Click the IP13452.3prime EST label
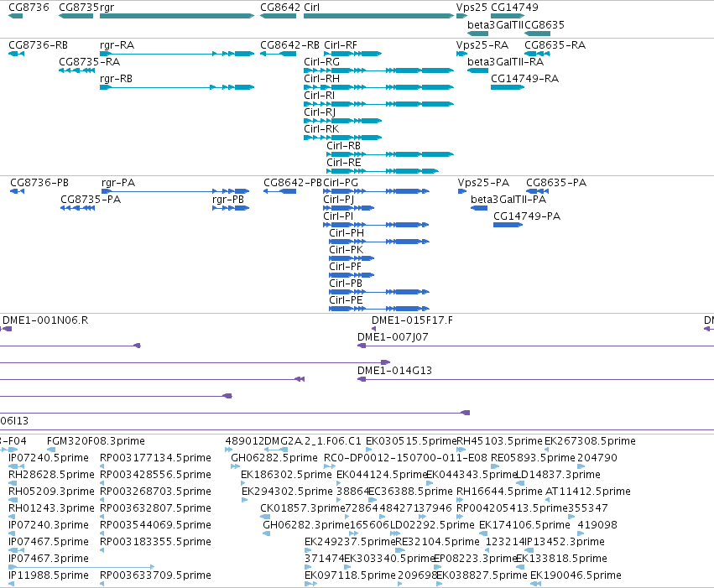This screenshot has width=714, height=588. 565,542
